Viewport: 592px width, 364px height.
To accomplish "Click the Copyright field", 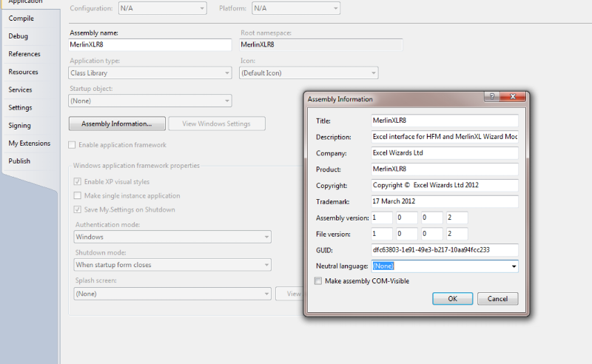I will pyautogui.click(x=445, y=186).
